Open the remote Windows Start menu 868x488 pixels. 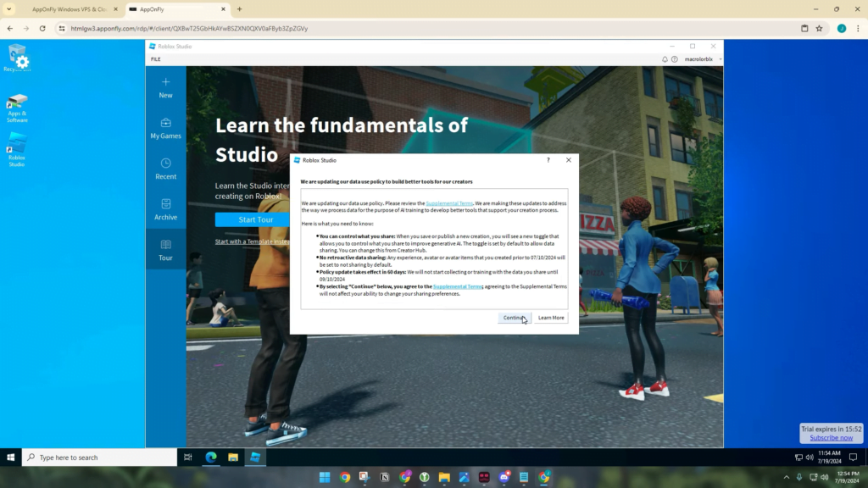coord(10,457)
